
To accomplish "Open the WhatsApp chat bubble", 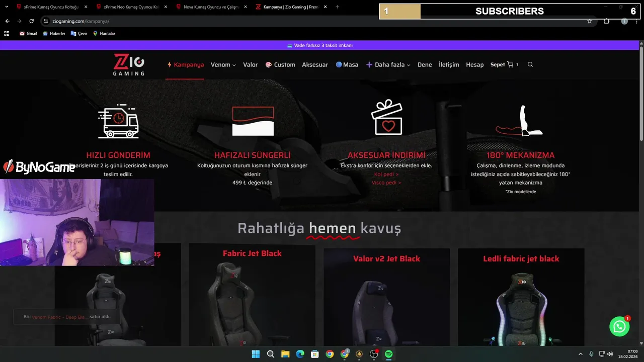I will (619, 326).
